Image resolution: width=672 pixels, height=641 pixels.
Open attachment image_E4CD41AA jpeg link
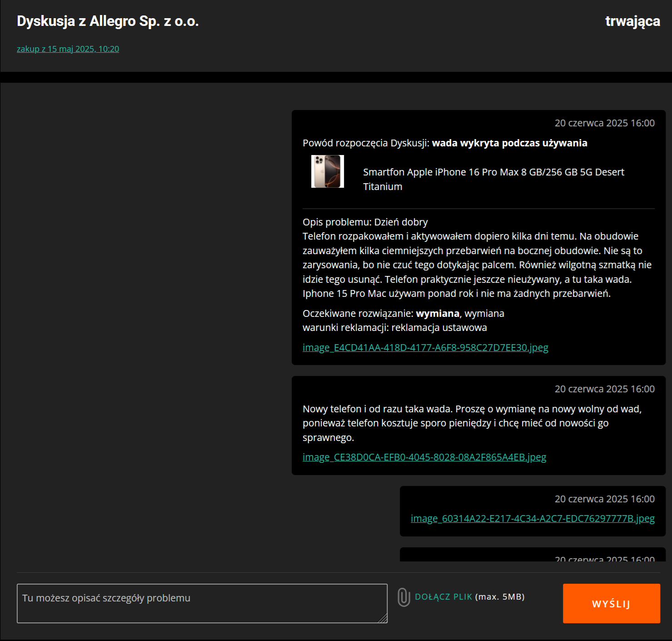coord(425,348)
